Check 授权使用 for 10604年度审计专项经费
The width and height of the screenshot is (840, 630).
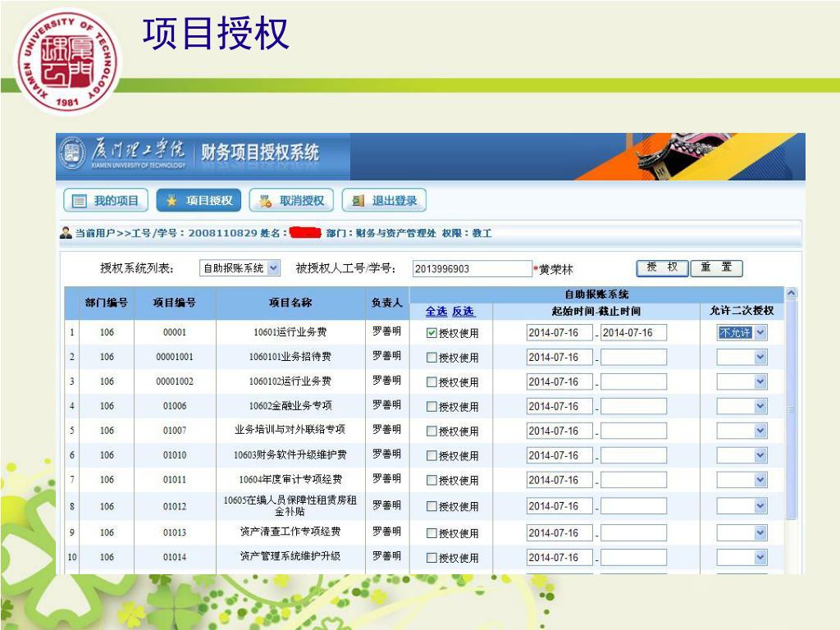(431, 481)
